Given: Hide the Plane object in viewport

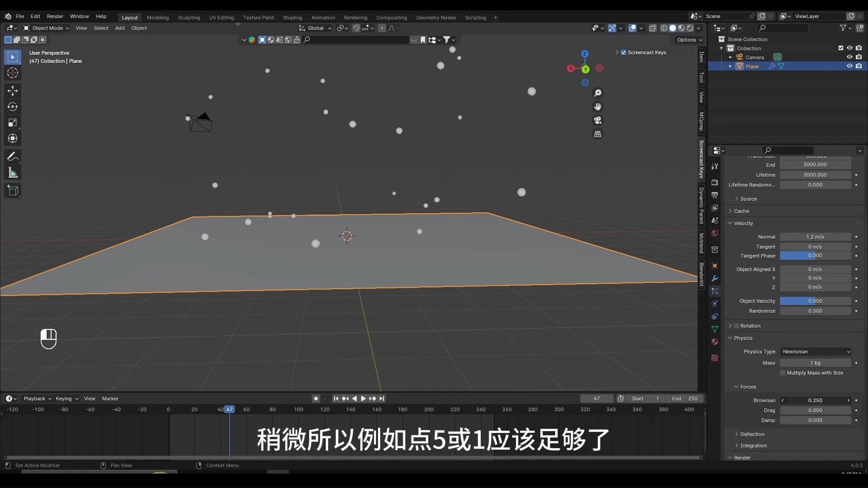Looking at the screenshot, I should click(x=849, y=66).
